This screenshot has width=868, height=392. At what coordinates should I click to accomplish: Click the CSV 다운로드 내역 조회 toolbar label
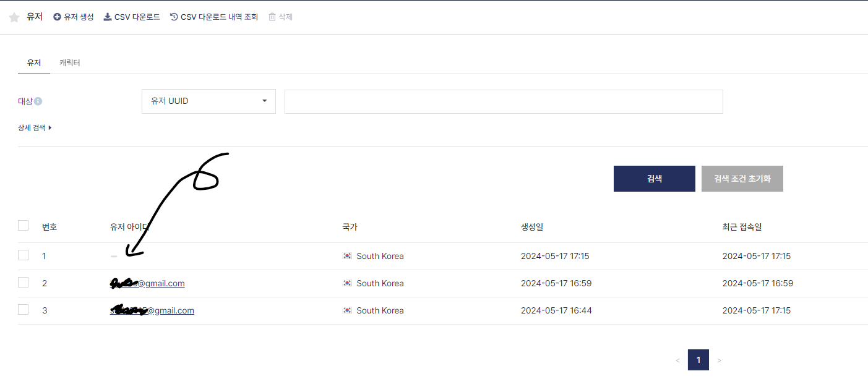coord(219,17)
